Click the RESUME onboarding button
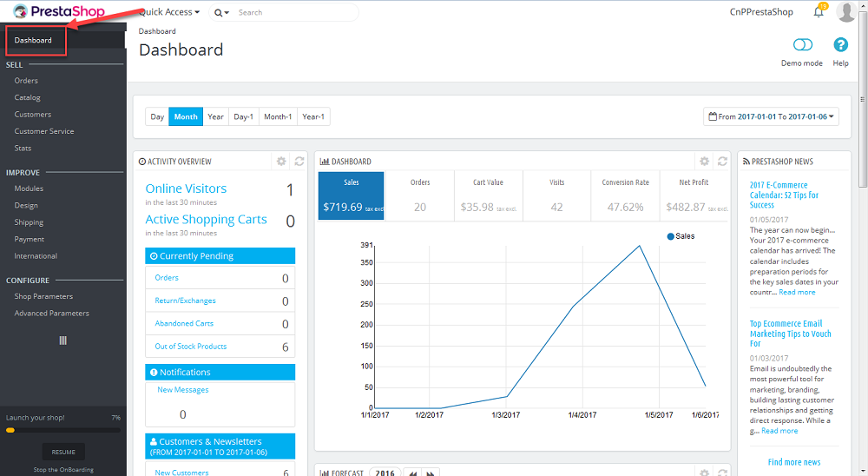This screenshot has width=868, height=476. [63, 453]
